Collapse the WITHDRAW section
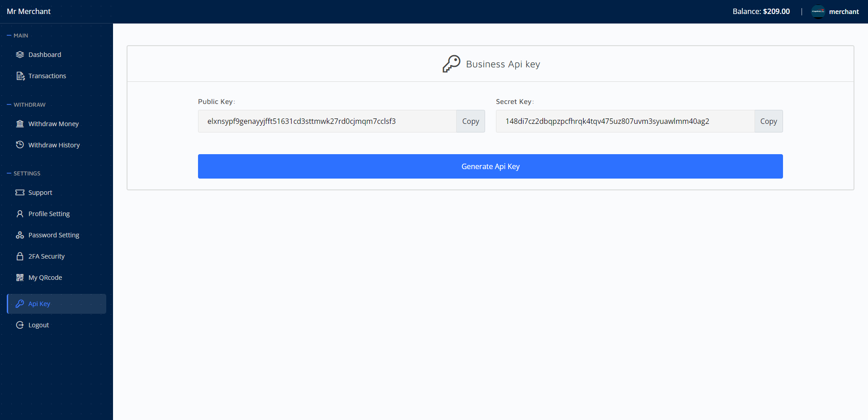868x420 pixels. click(9, 104)
